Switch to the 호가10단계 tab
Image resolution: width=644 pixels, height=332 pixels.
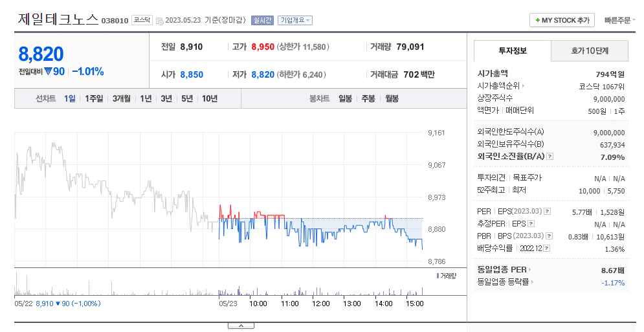tap(590, 50)
